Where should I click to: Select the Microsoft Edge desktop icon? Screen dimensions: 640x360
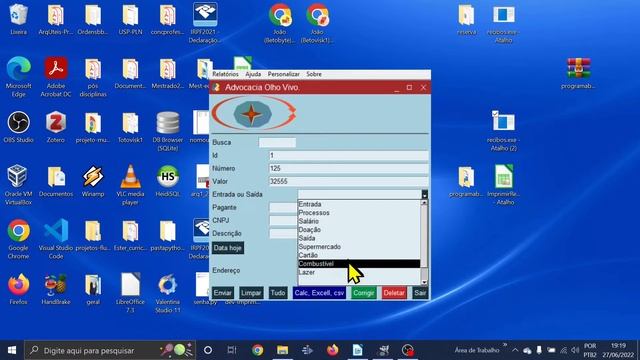tap(18, 77)
